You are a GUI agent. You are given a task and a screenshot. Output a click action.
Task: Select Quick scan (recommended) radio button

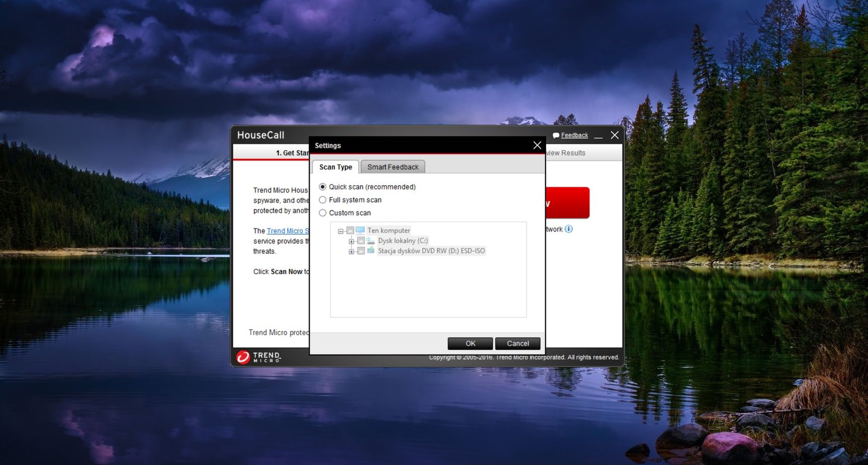(322, 187)
